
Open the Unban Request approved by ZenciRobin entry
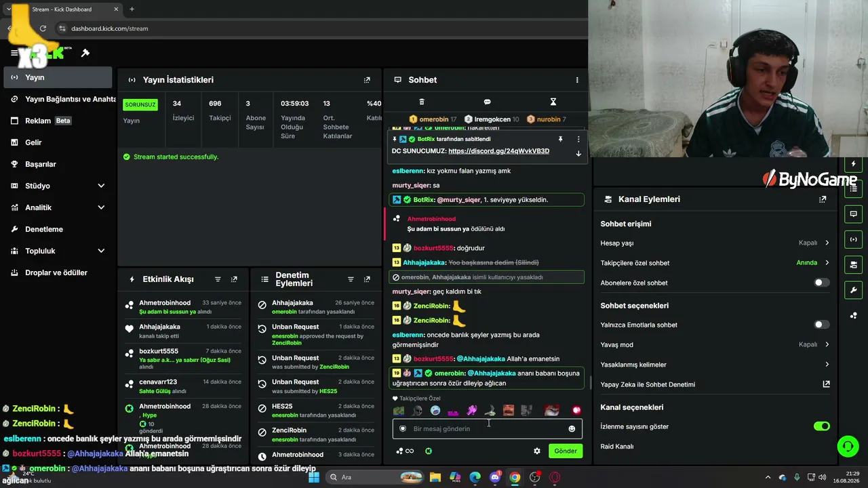[x=316, y=335]
